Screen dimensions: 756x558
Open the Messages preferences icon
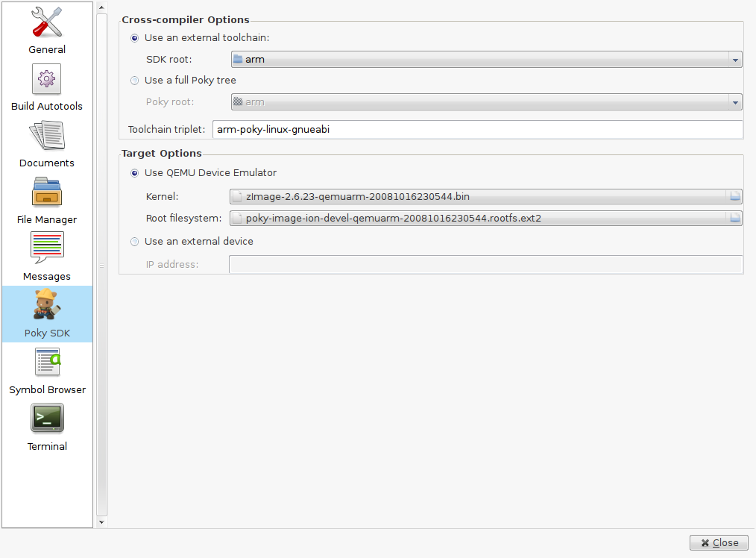pos(47,248)
